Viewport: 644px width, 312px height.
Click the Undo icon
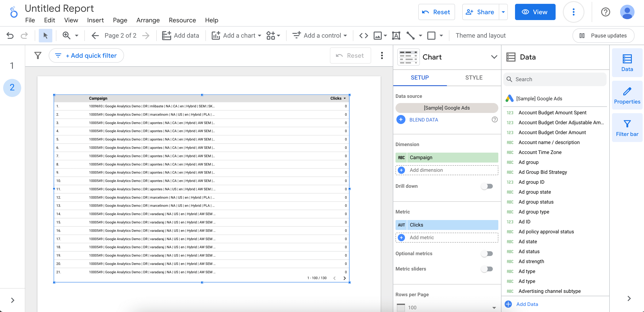(x=10, y=35)
